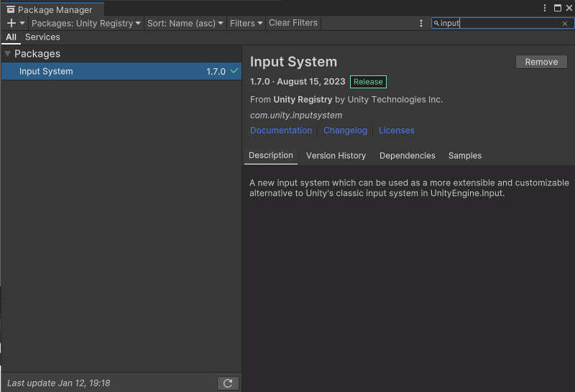Click the package description paragraph

point(409,188)
